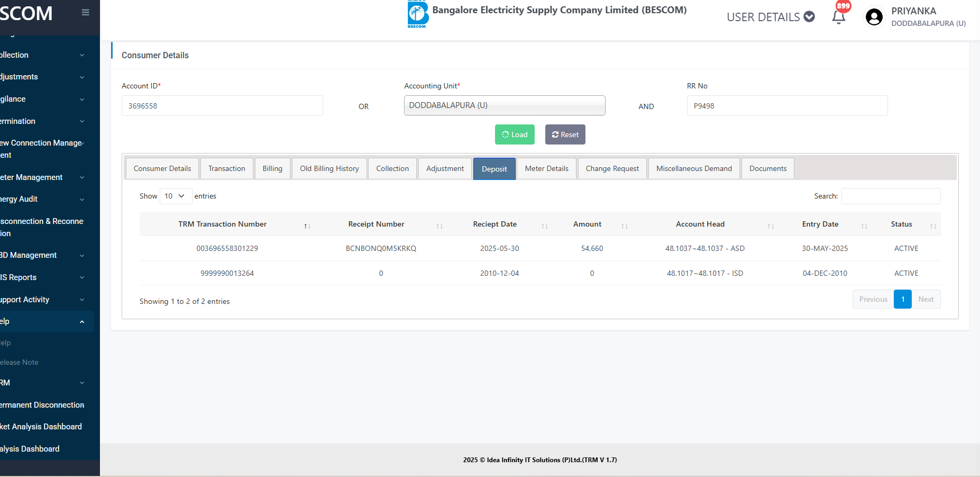
Task: Open Release Note sidebar link
Action: click(x=20, y=362)
